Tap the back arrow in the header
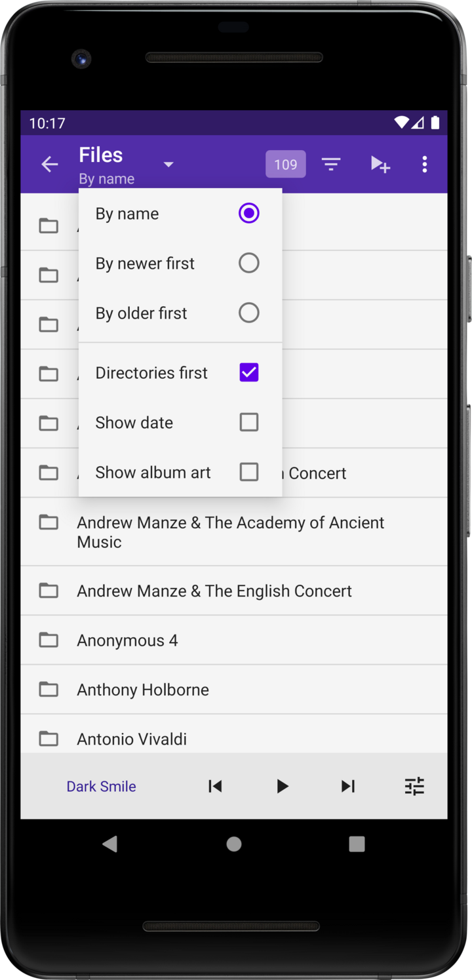Screen dimensions: 472x980 coord(50,165)
